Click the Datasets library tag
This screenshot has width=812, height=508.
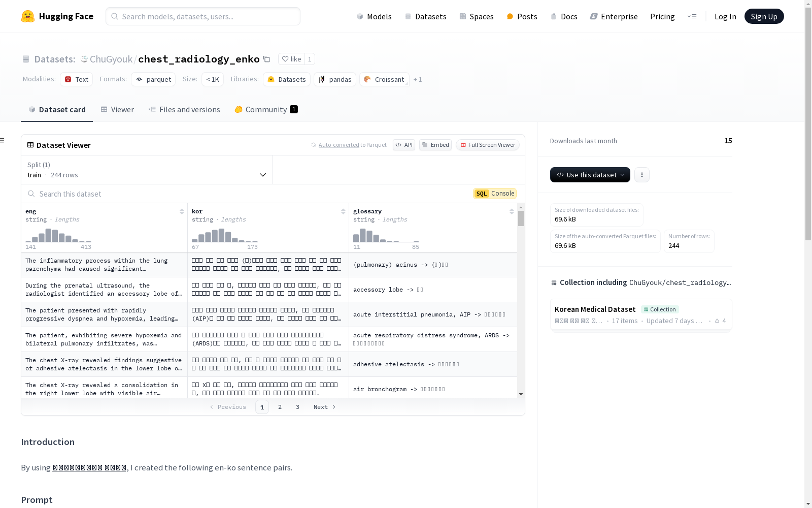coord(287,79)
